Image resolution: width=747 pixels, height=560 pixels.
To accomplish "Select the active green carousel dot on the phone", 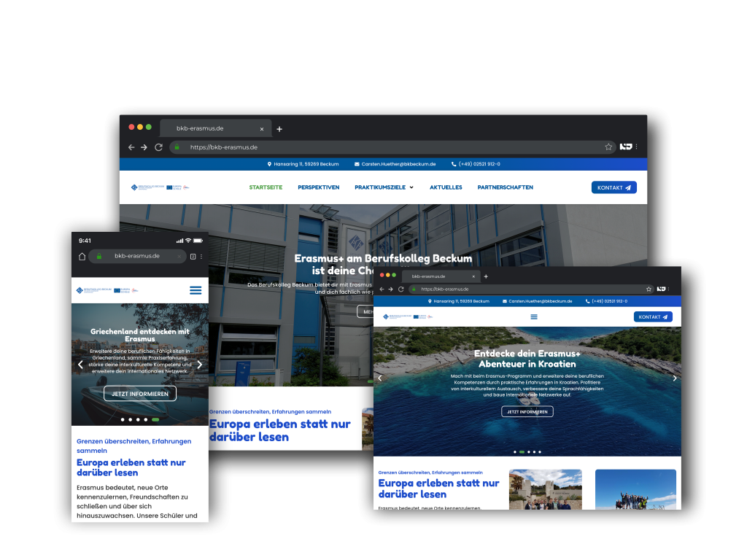I will tap(155, 420).
